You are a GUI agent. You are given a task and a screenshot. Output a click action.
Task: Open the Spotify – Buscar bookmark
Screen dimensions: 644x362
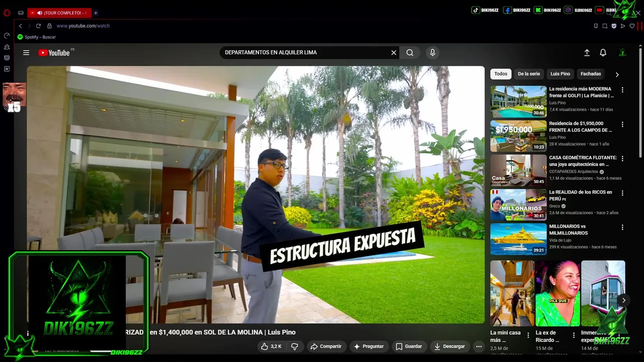37,37
